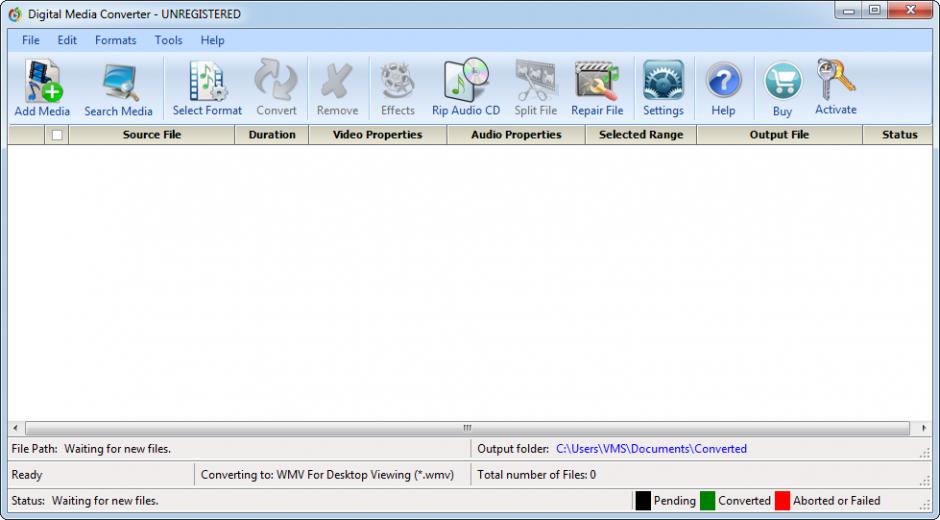Screen dimensions: 940x520
Task: Close the Digital Media Converter window
Action: tap(910, 11)
